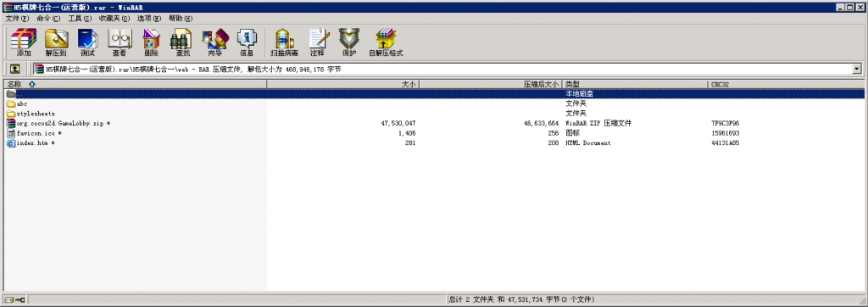The width and height of the screenshot is (868, 307).
Task: Click the Delete (删除) toolbar icon
Action: tap(151, 42)
